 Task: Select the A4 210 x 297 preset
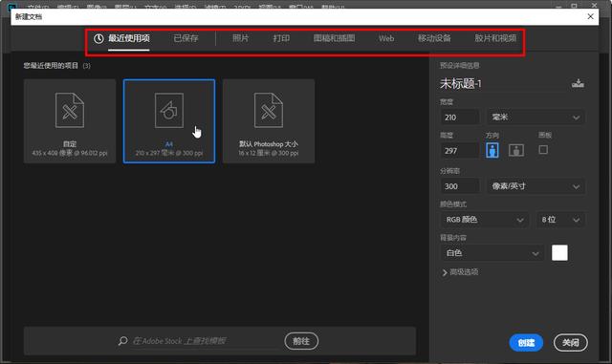tap(169, 121)
